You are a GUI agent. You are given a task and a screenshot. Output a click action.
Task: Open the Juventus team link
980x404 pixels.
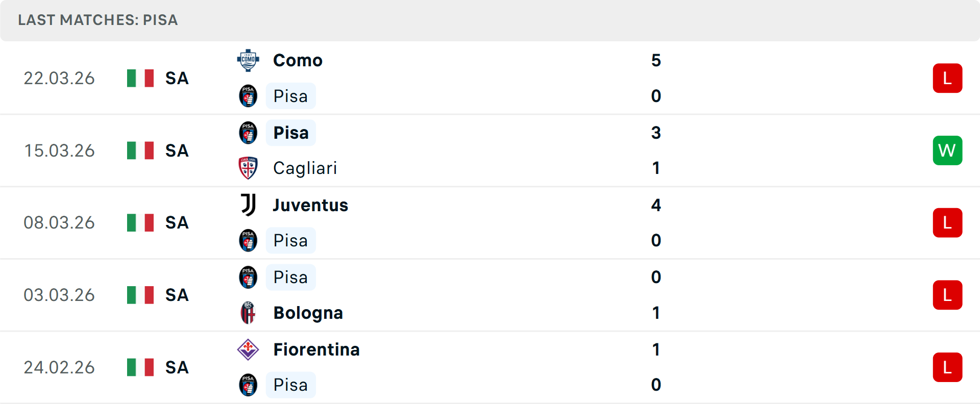(x=310, y=205)
